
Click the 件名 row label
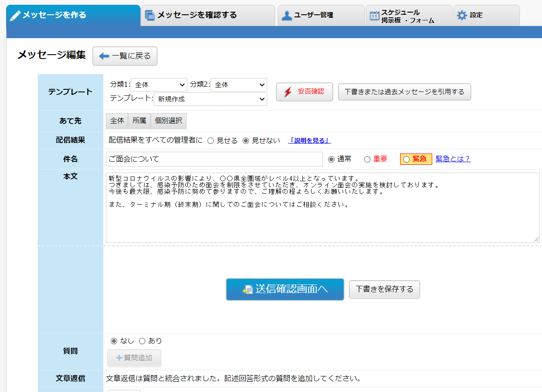[x=70, y=159]
